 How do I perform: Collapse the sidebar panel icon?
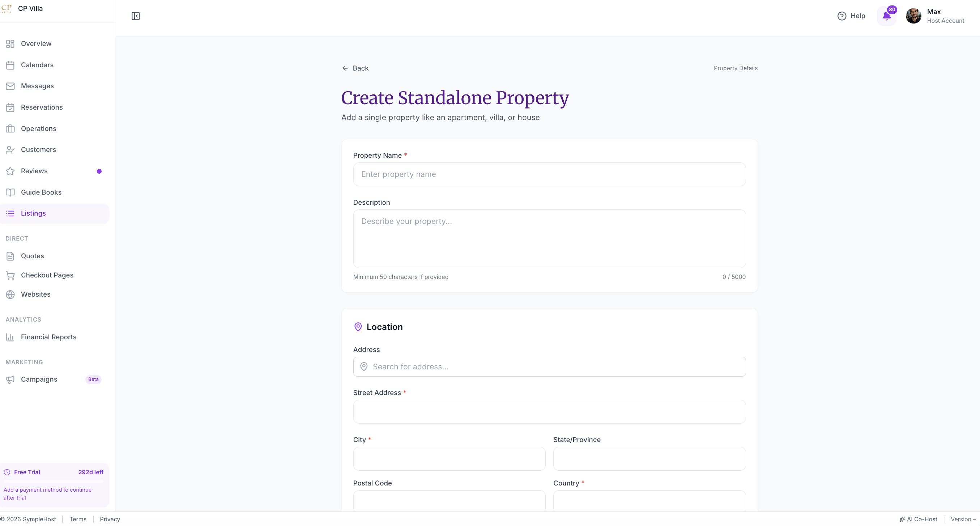tap(136, 16)
